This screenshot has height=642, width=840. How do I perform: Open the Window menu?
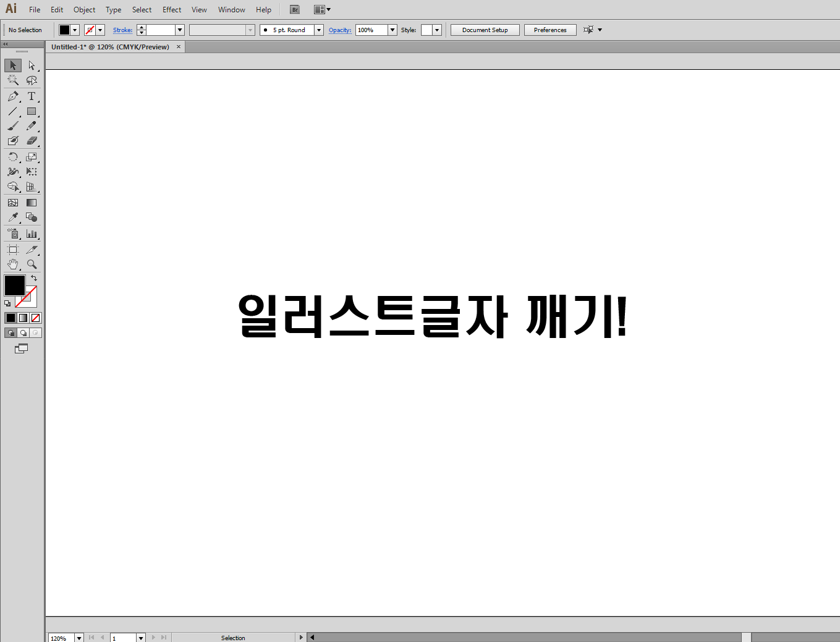tap(232, 10)
